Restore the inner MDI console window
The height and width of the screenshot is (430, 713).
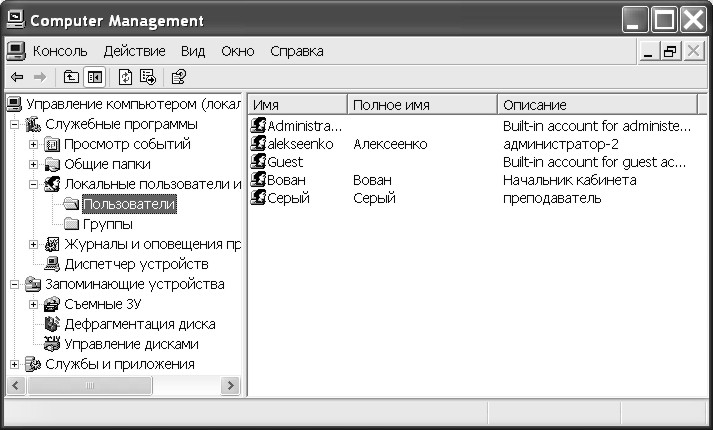pos(670,51)
